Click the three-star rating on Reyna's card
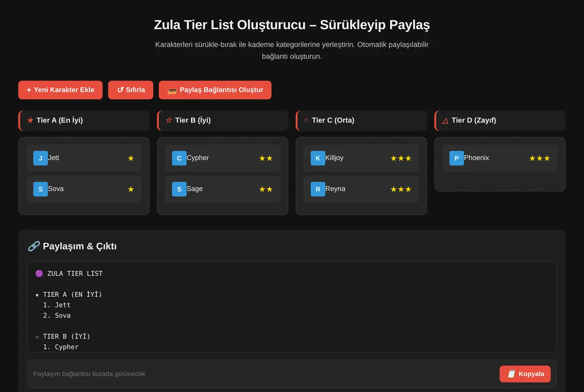 tap(401, 189)
